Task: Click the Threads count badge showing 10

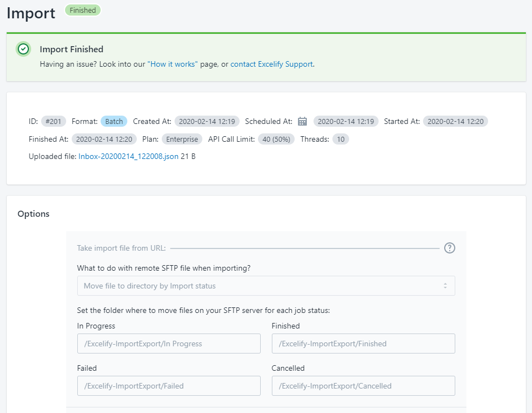Action: coord(341,139)
